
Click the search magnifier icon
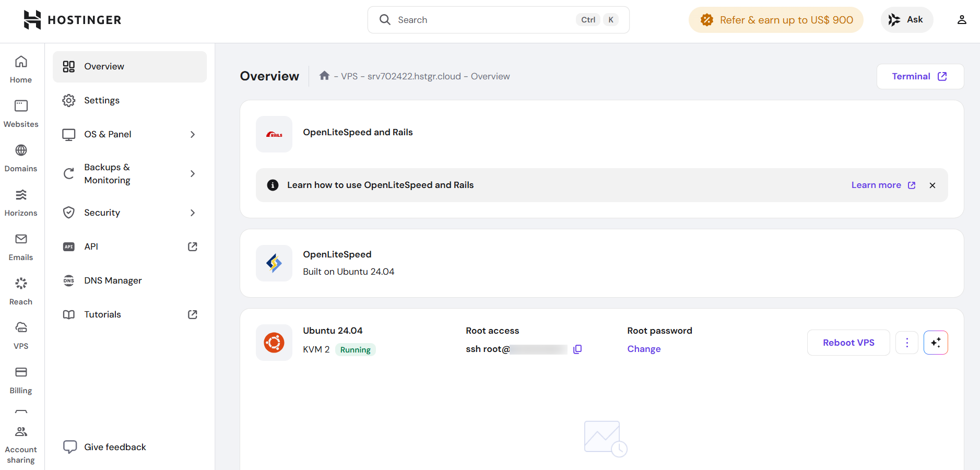[x=385, y=20]
